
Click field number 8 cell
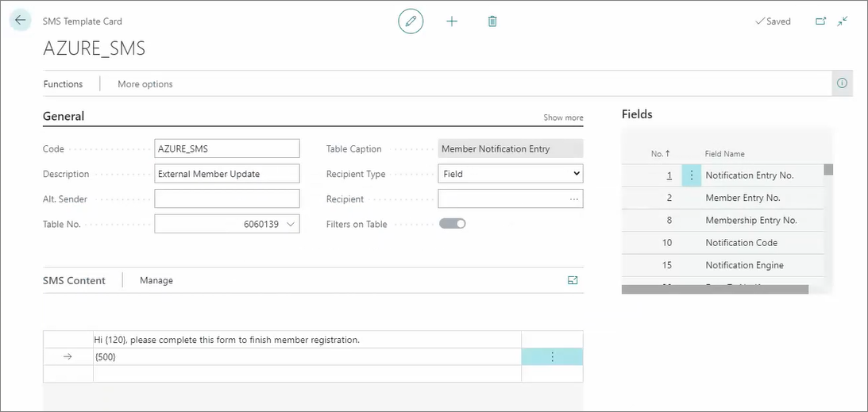coord(669,220)
